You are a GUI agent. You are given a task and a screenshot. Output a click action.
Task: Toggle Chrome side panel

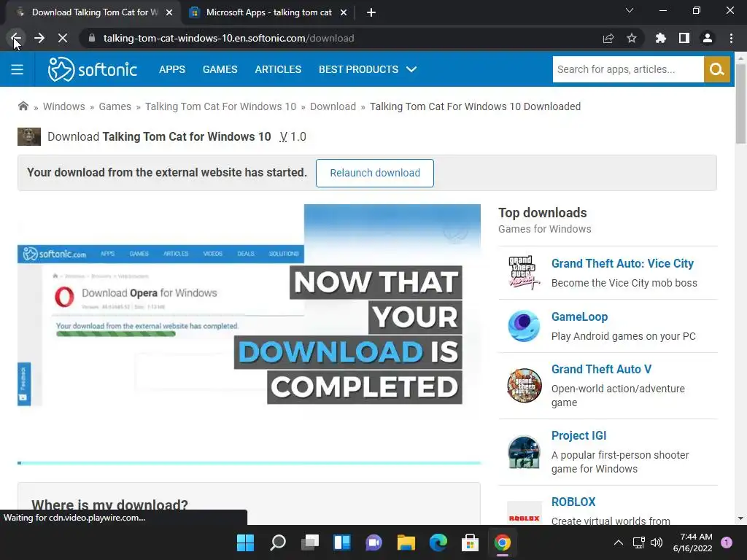684,38
